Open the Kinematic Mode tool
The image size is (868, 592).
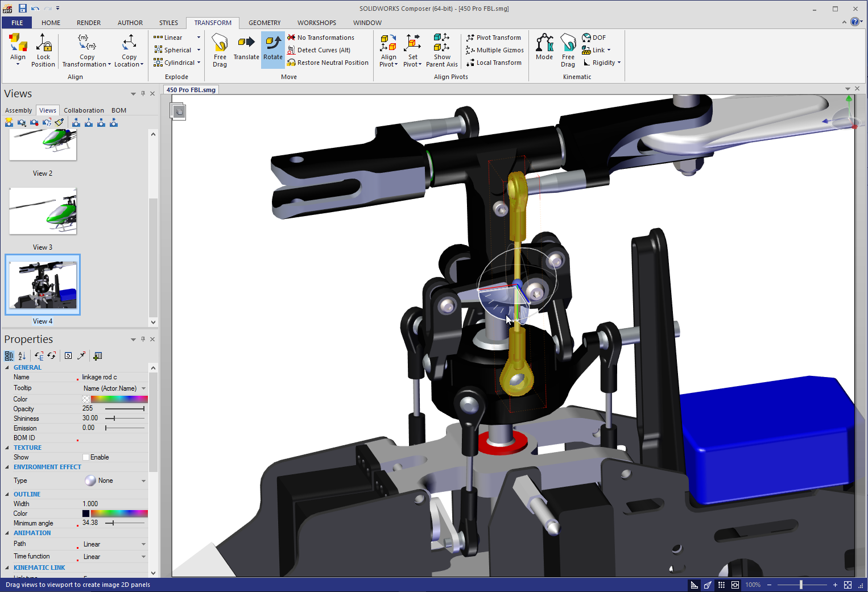(544, 48)
